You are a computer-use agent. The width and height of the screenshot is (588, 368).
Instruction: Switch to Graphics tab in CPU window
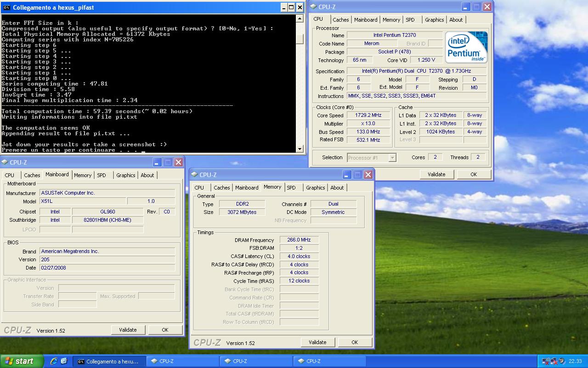pos(434,20)
